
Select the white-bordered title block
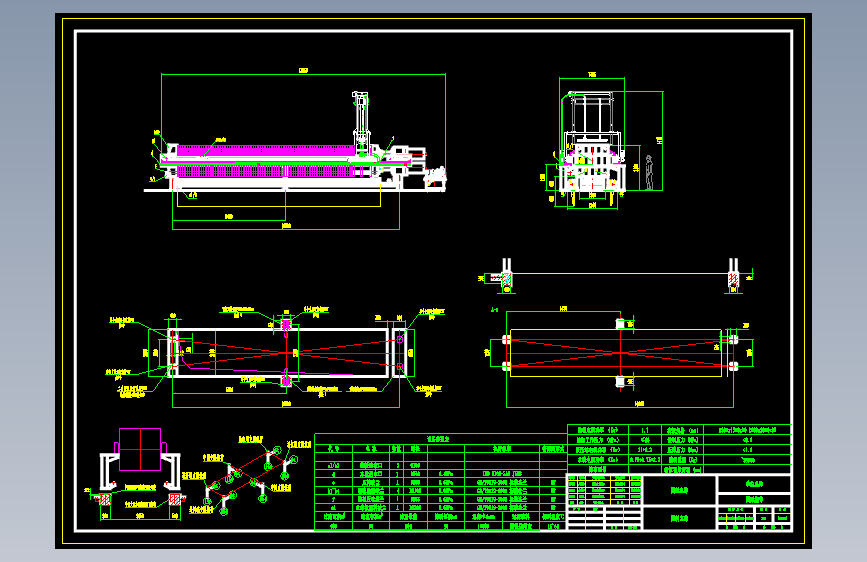click(679, 502)
